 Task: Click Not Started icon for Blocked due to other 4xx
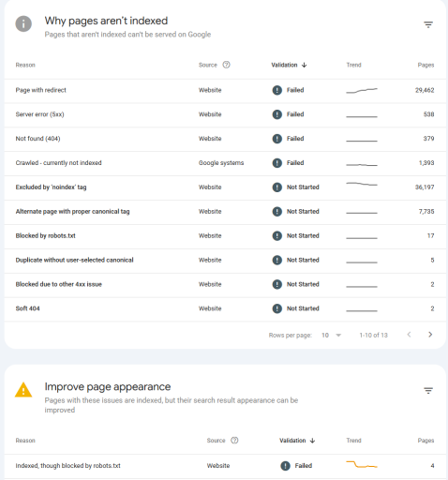(x=277, y=284)
